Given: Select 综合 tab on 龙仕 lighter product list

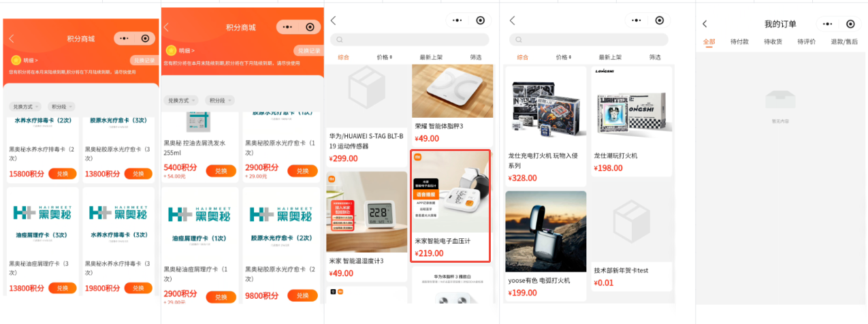Looking at the screenshot, I should click(x=523, y=57).
